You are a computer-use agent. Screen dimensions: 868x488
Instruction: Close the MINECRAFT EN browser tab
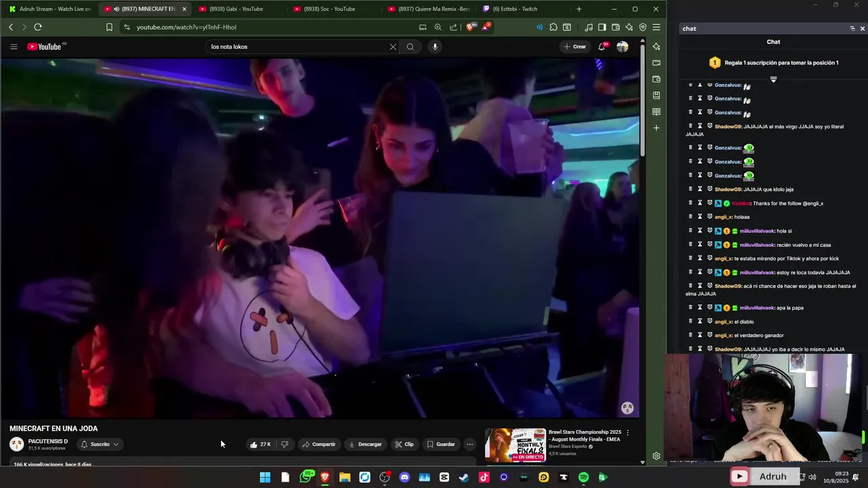184,9
